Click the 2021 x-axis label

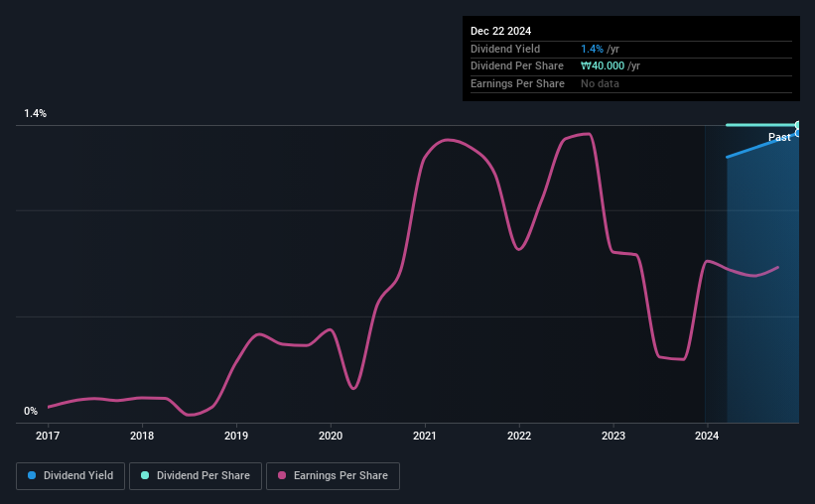click(425, 436)
